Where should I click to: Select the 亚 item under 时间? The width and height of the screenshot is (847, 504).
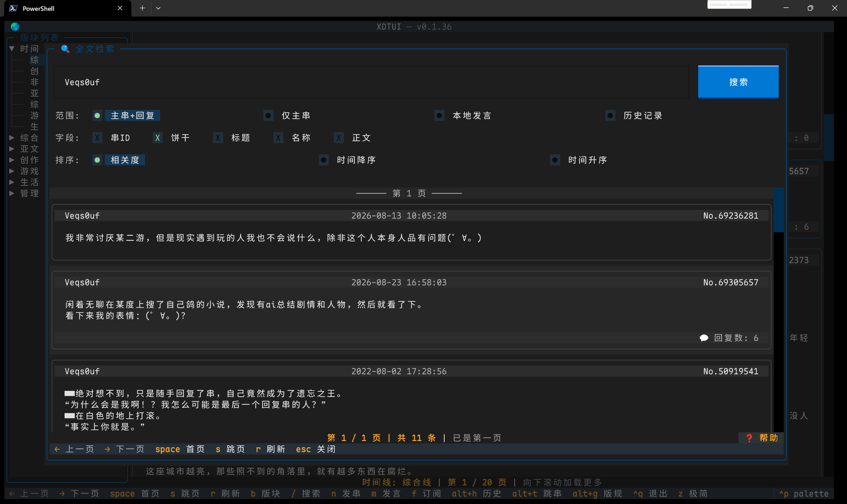click(34, 93)
